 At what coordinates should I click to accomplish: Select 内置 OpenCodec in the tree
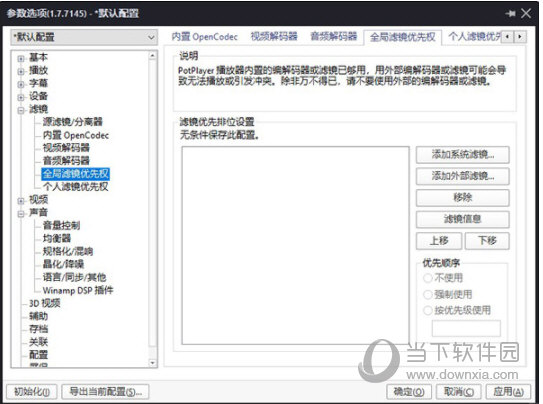coord(75,135)
